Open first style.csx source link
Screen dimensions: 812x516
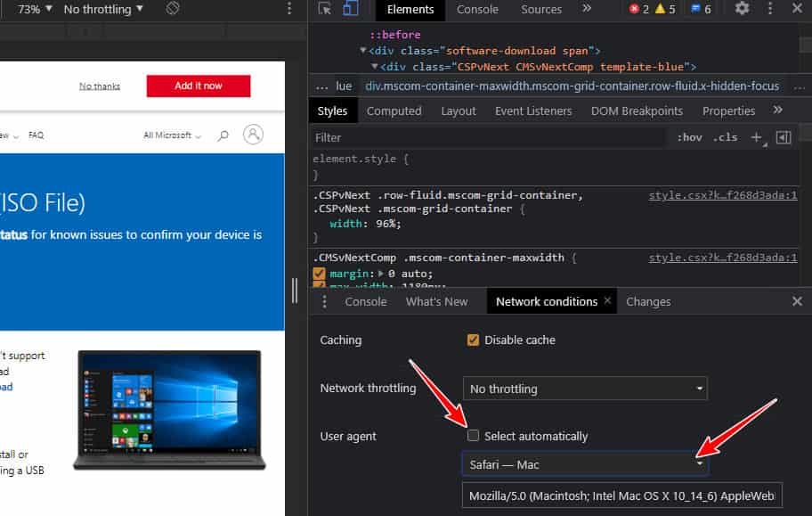pos(723,195)
